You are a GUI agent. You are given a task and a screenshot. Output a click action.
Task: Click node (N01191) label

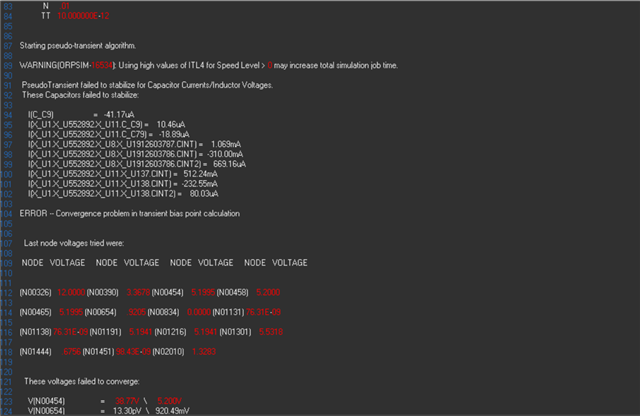[105, 332]
